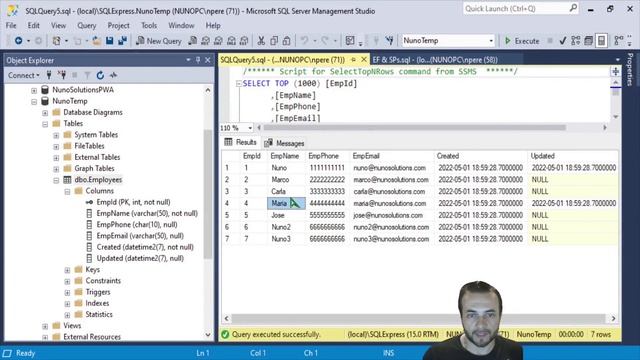Expand the System Tables folder

[56, 135]
